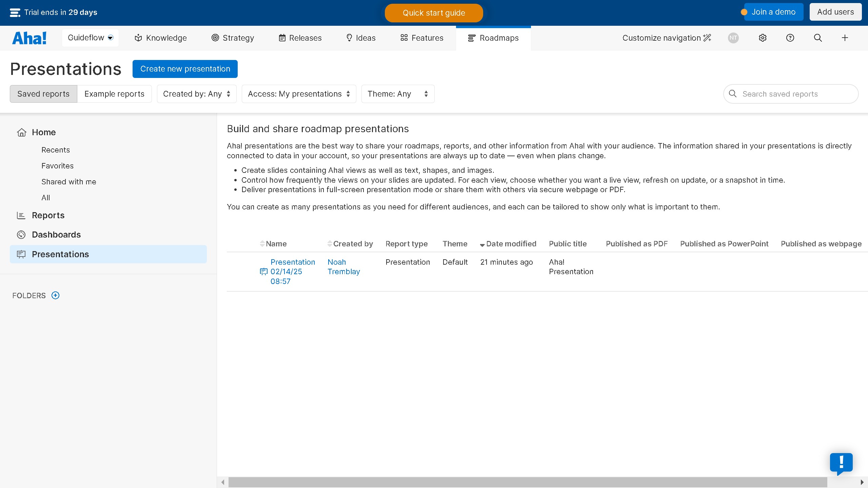The height and width of the screenshot is (488, 868).
Task: Open the help question mark icon
Action: 790,38
